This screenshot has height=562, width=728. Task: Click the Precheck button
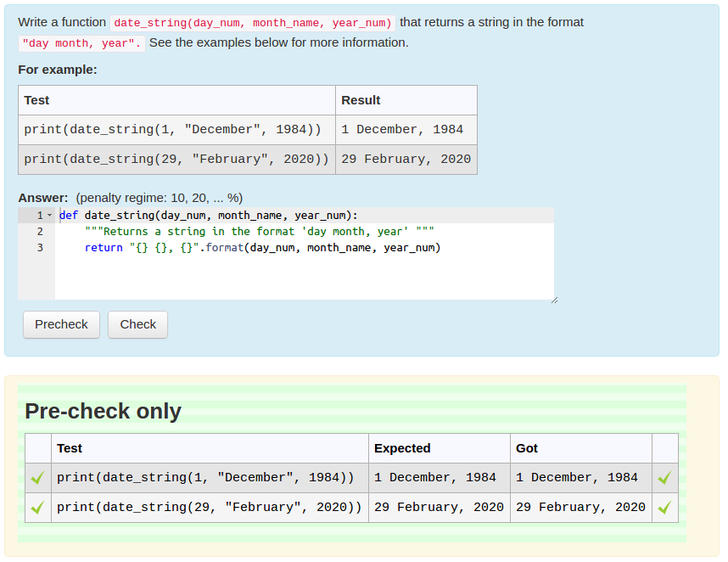click(x=61, y=324)
